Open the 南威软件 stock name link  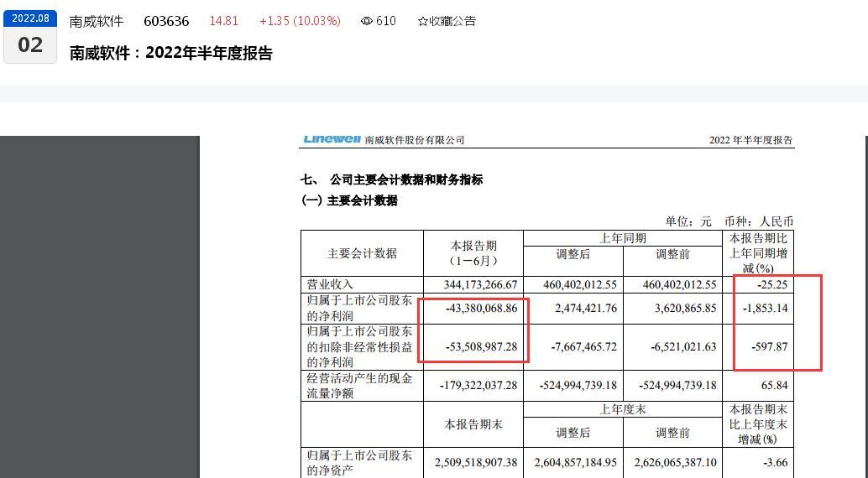[x=97, y=22]
